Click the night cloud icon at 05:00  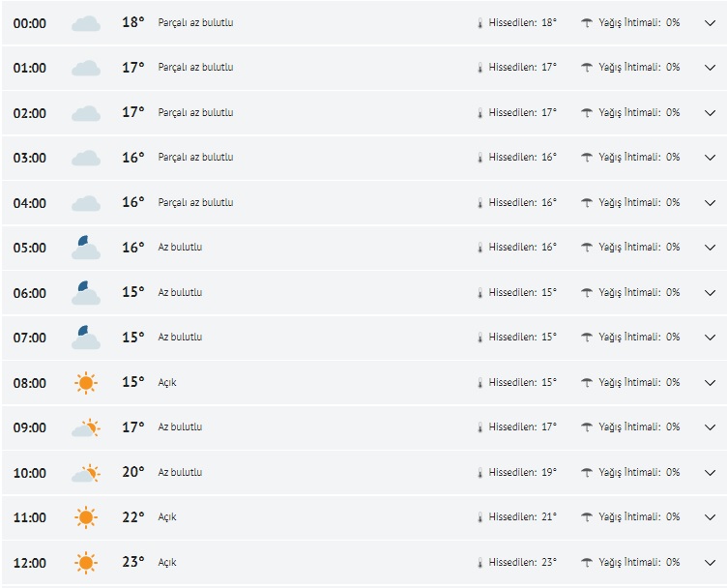pyautogui.click(x=86, y=248)
